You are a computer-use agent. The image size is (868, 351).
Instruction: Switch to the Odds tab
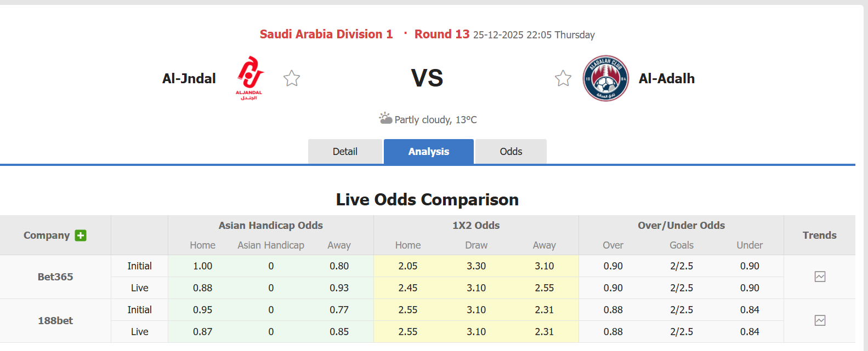(510, 151)
